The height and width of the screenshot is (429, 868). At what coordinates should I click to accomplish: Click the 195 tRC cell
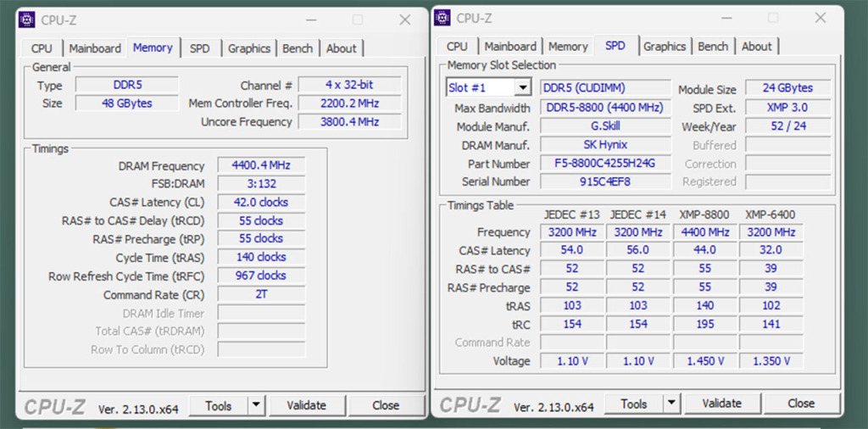704,325
